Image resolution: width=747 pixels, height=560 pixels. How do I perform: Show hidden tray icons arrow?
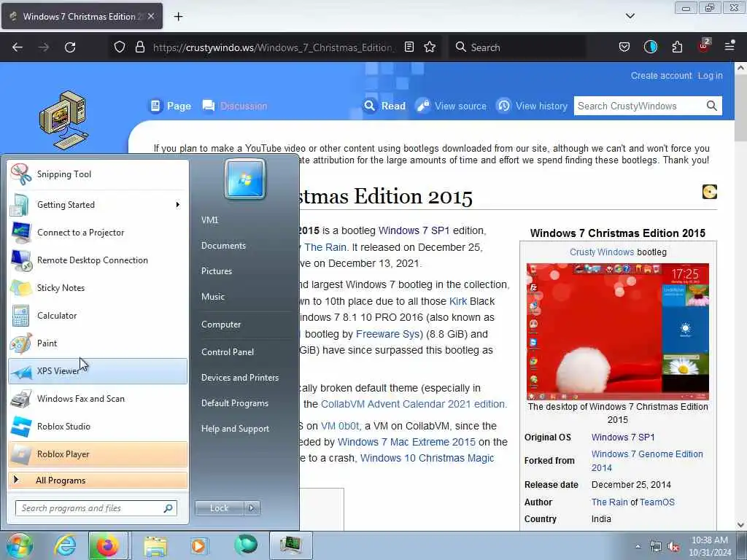coord(638,546)
